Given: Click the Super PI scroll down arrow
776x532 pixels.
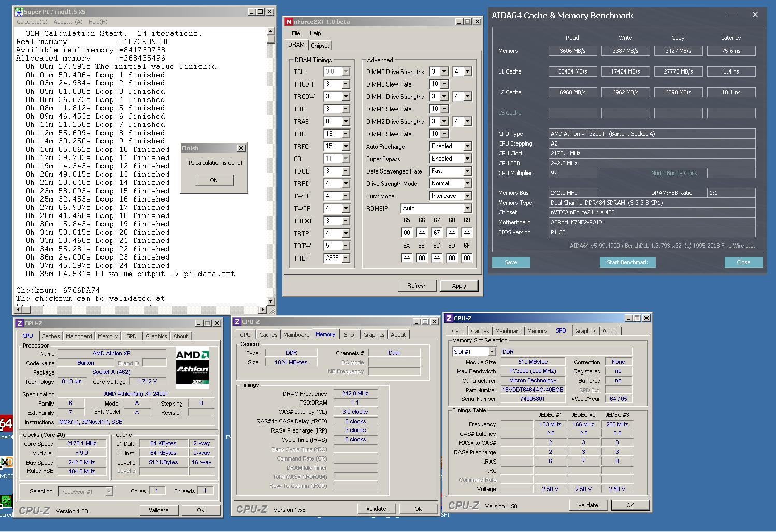Looking at the screenshot, I should (270, 301).
